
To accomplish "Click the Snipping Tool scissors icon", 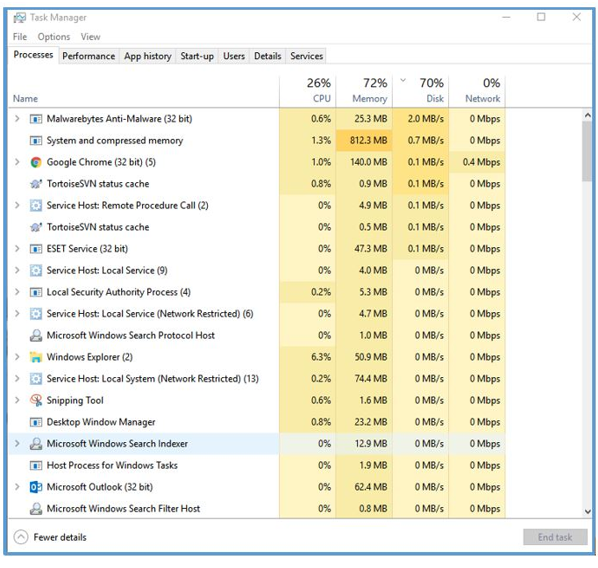I will [x=36, y=400].
